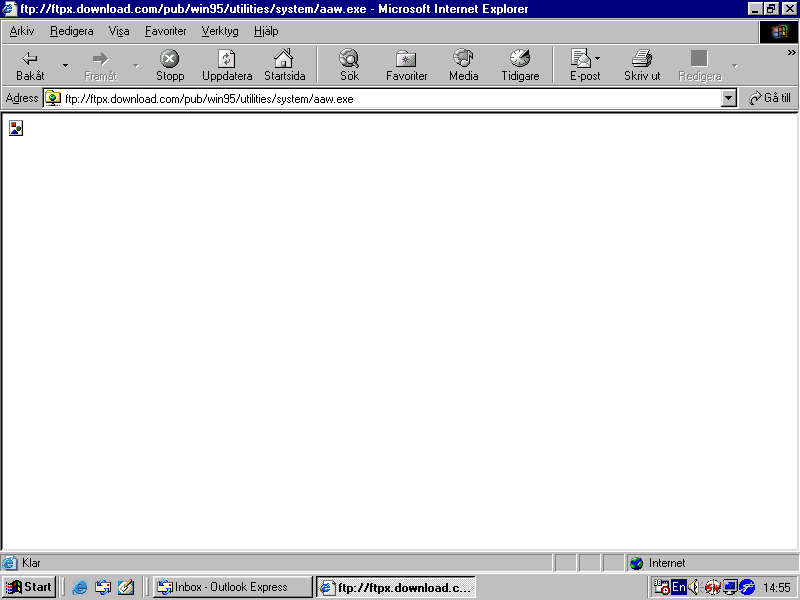Image resolution: width=800 pixels, height=600 pixels.
Task: Click the red SW tray icon
Action: tap(712, 588)
